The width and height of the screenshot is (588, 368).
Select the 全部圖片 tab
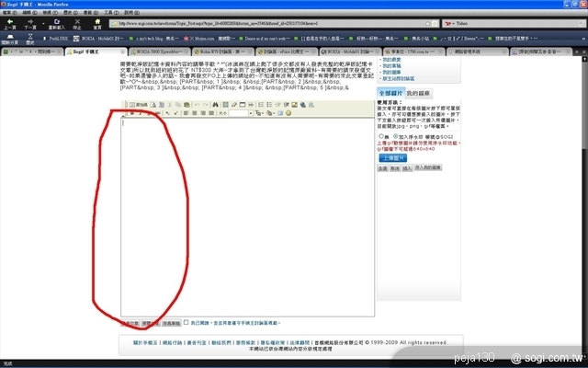tap(390, 93)
